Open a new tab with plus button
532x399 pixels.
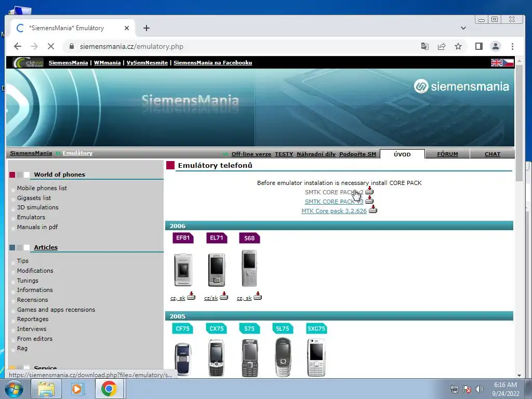pos(146,28)
